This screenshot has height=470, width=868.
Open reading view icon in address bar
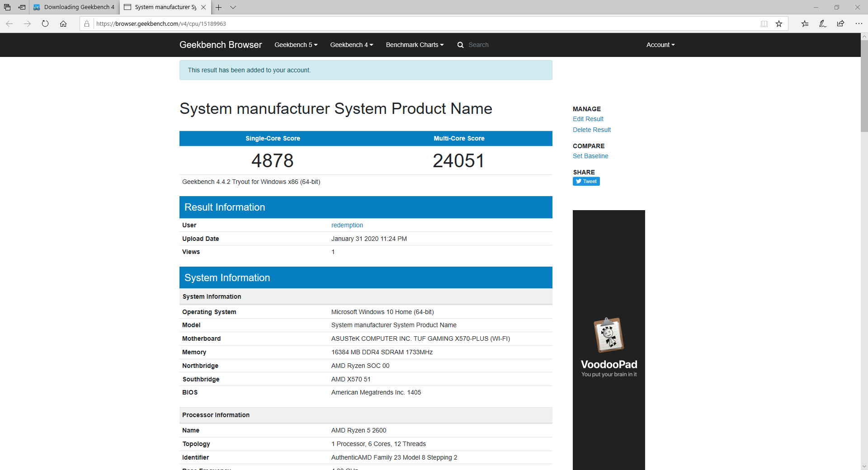[x=764, y=23]
